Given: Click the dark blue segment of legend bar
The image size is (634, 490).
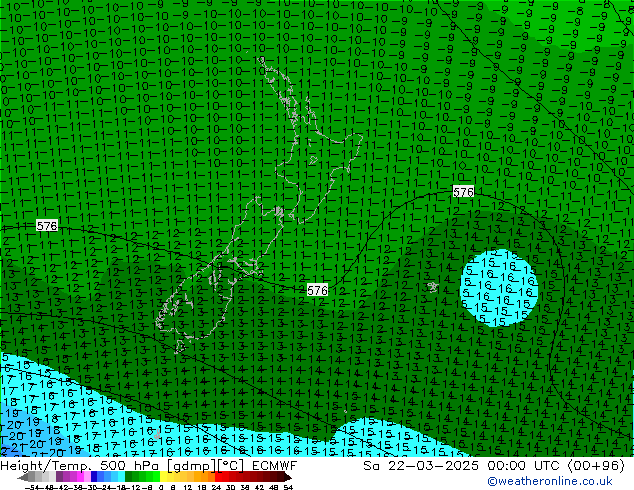Looking at the screenshot, I should click(94, 476).
